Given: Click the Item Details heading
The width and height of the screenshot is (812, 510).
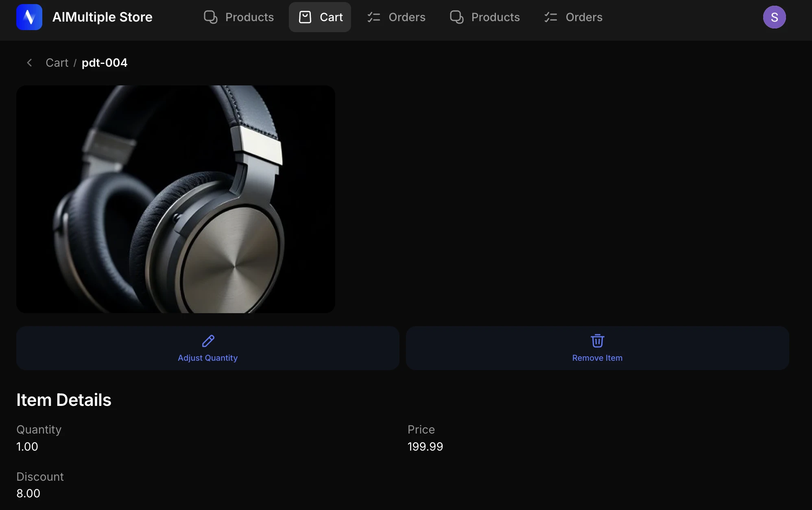Looking at the screenshot, I should 64,400.
